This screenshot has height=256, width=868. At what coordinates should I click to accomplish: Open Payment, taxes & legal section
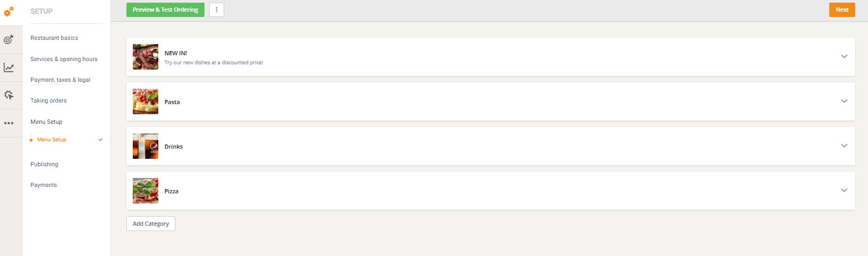60,80
